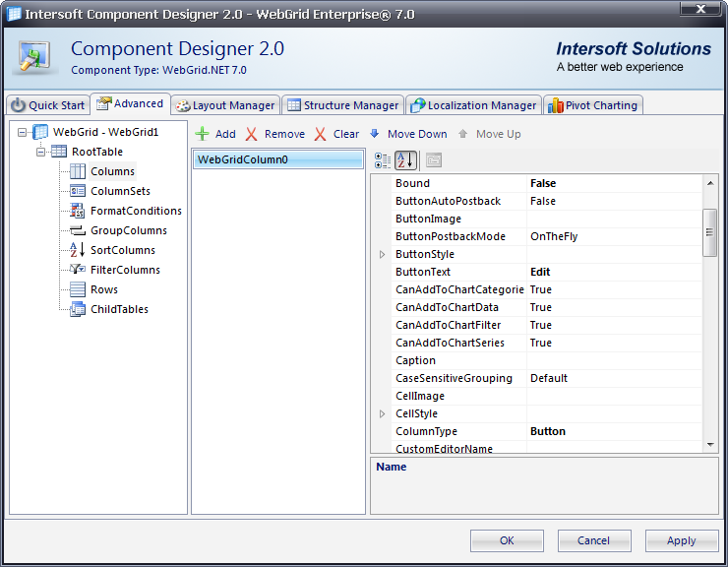Click the Property Pages icon
The height and width of the screenshot is (567, 728).
pyautogui.click(x=433, y=160)
